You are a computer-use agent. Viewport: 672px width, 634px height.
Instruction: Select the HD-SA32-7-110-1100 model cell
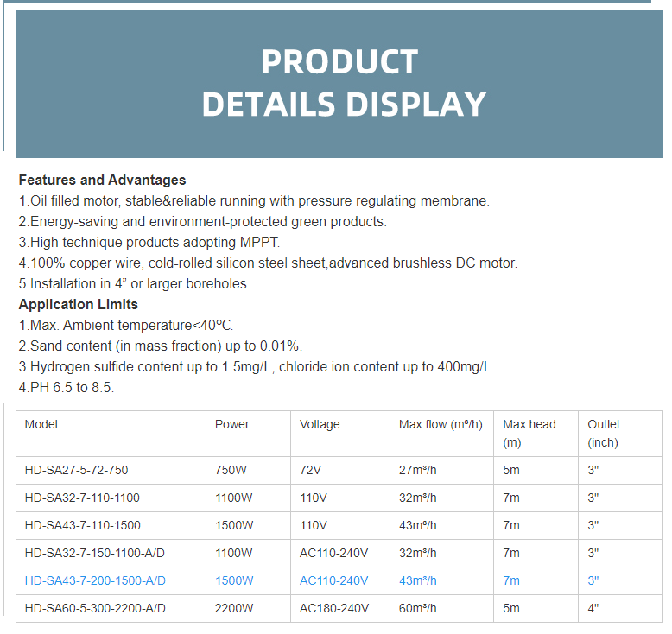coord(82,498)
